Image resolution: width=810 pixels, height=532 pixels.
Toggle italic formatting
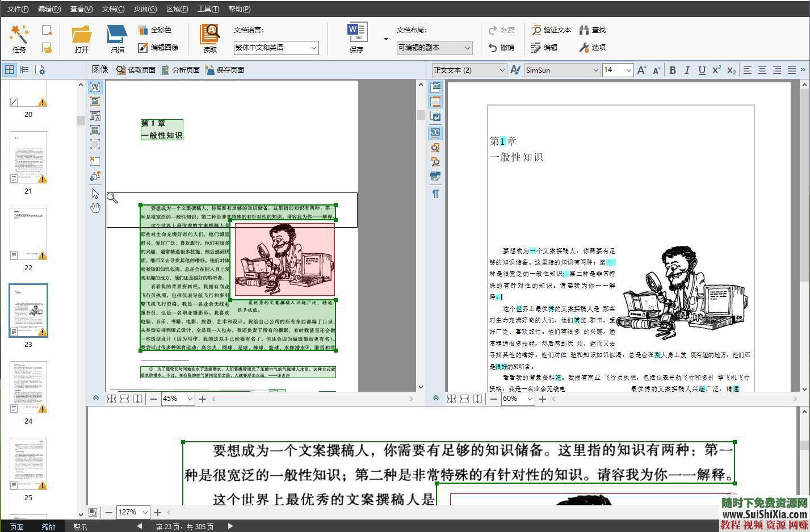tap(687, 70)
